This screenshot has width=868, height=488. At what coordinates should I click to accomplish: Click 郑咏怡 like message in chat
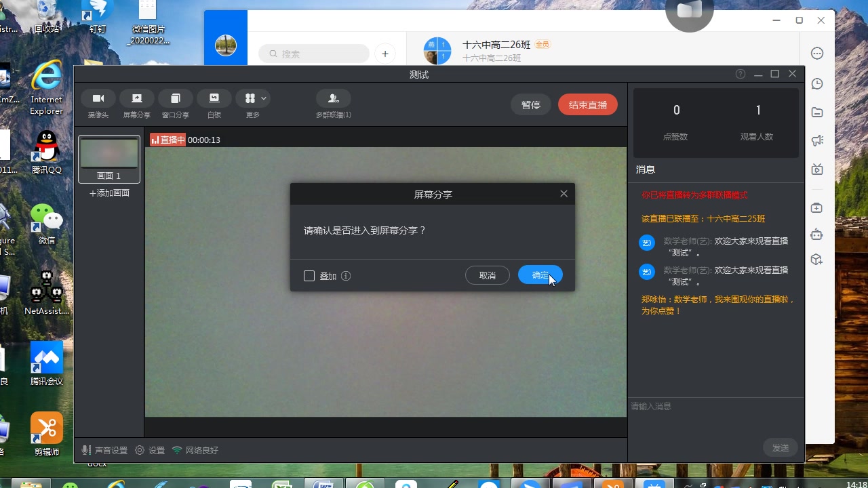click(x=717, y=305)
